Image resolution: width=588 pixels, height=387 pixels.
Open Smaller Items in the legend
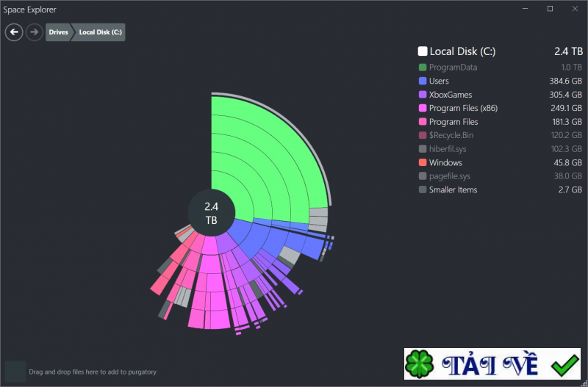(453, 189)
